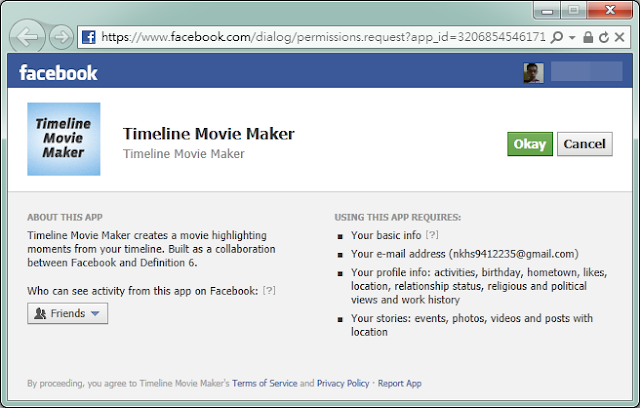Screen dimensions: 640x408
Task: Open the Terms of Service link
Action: (x=264, y=384)
